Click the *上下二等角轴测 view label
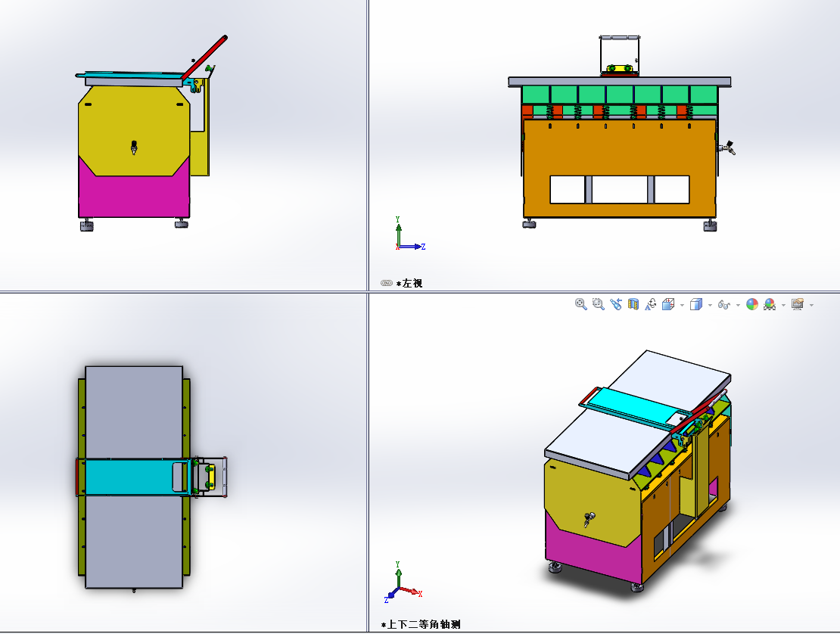 tap(421, 624)
